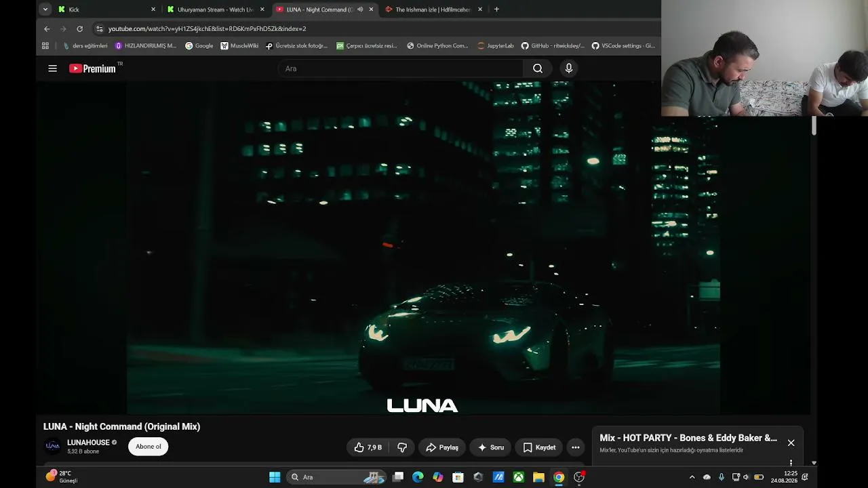Open Microsoft Store from taskbar
The height and width of the screenshot is (488, 868).
pos(458,477)
